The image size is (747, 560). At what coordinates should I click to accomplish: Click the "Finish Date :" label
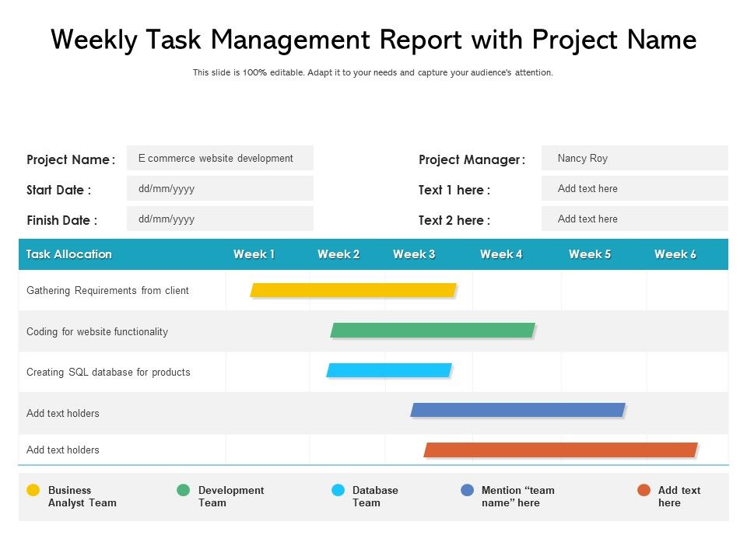[x=62, y=220]
